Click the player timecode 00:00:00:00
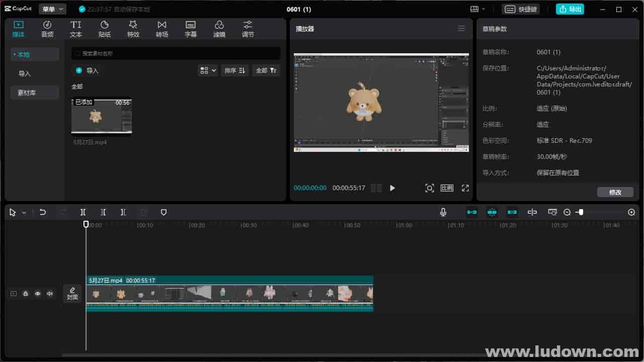 pyautogui.click(x=310, y=188)
